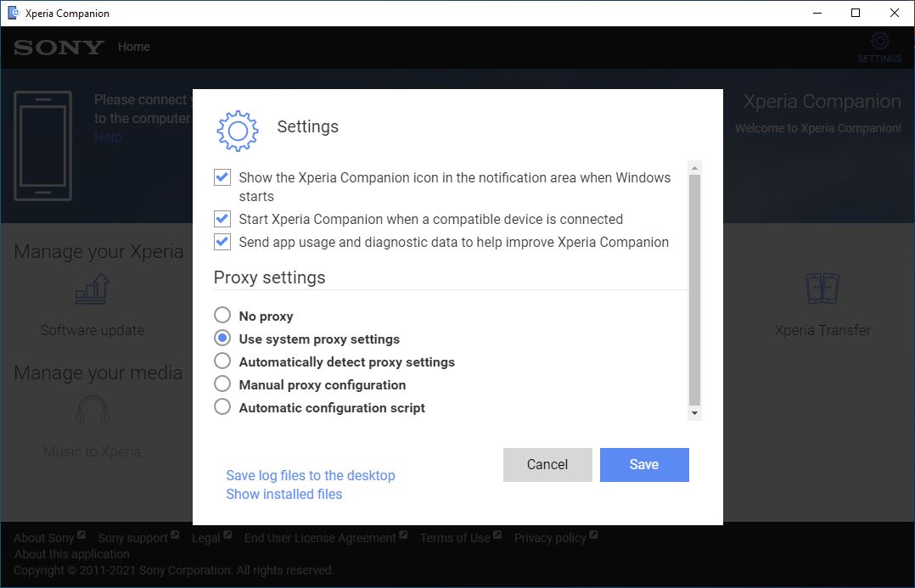
Task: Click the blue gear icon in the Settings dialog
Action: click(238, 131)
